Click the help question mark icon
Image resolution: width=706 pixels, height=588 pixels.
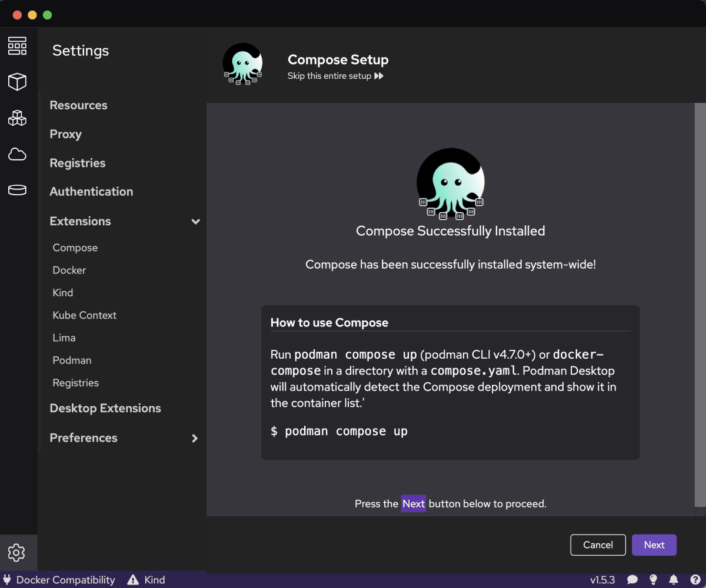tap(695, 580)
